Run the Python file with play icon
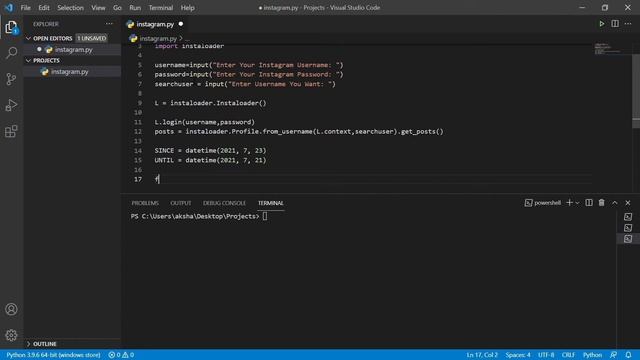This screenshot has width=640, height=360. point(602,24)
